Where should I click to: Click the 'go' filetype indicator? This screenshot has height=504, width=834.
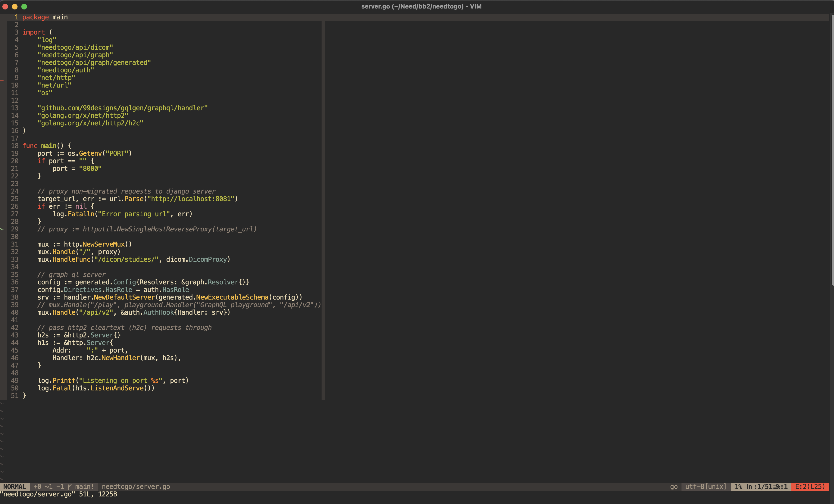click(673, 486)
